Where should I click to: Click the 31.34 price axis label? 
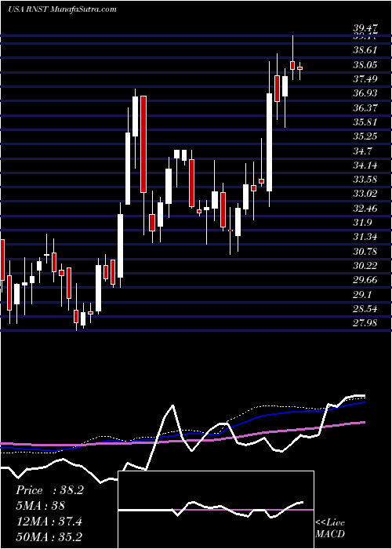click(x=365, y=238)
